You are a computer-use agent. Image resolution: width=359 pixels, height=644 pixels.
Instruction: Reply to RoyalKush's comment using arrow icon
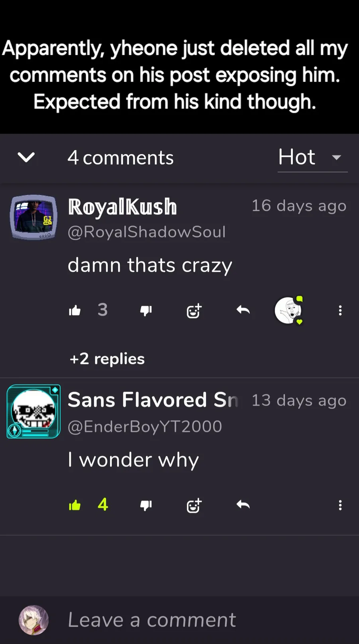tap(243, 310)
